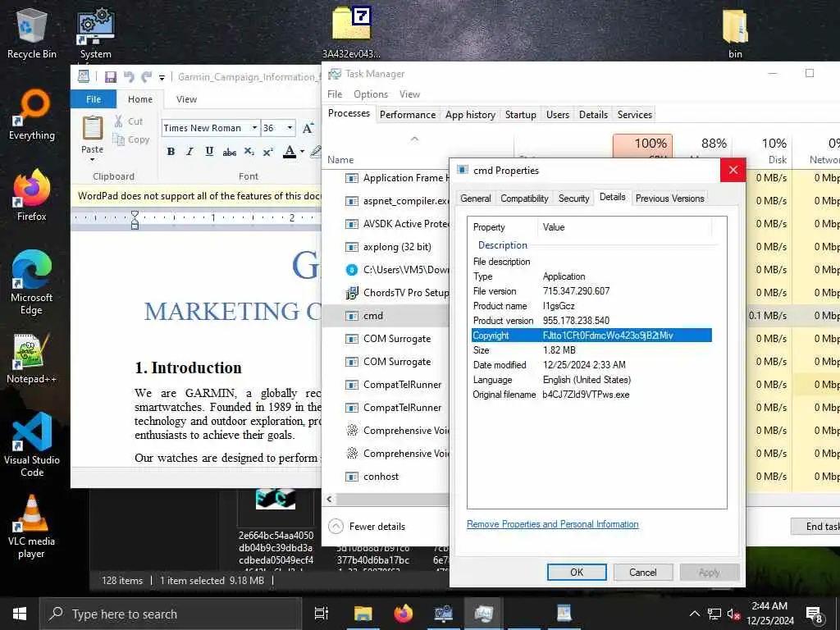The image size is (840, 630).
Task: Open Security tab in cmd Properties
Action: (x=573, y=199)
